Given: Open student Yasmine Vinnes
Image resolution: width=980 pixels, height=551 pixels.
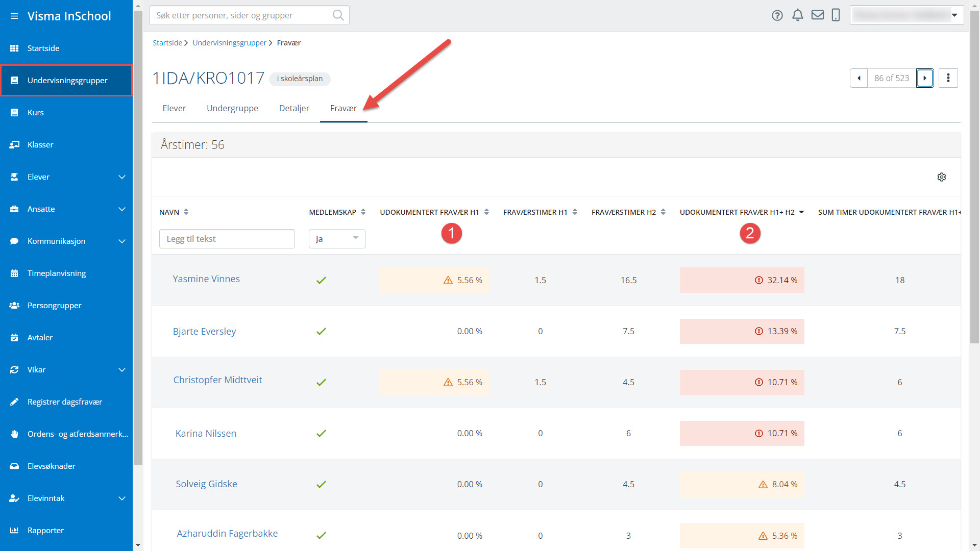Looking at the screenshot, I should (206, 279).
